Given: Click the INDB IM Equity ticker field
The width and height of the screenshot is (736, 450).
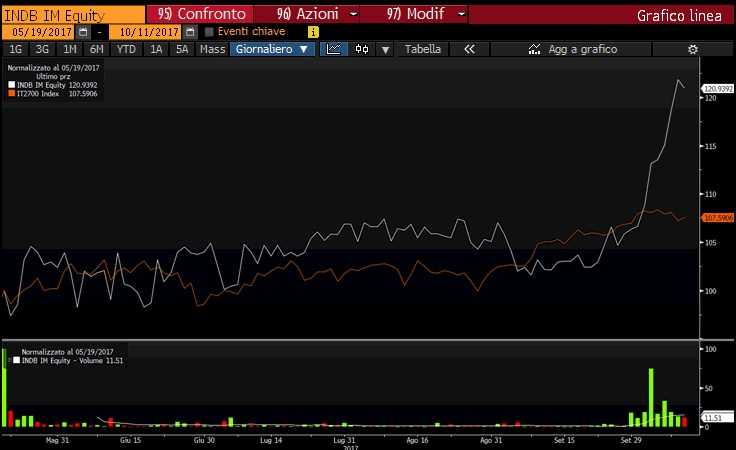Looking at the screenshot, I should point(70,15).
